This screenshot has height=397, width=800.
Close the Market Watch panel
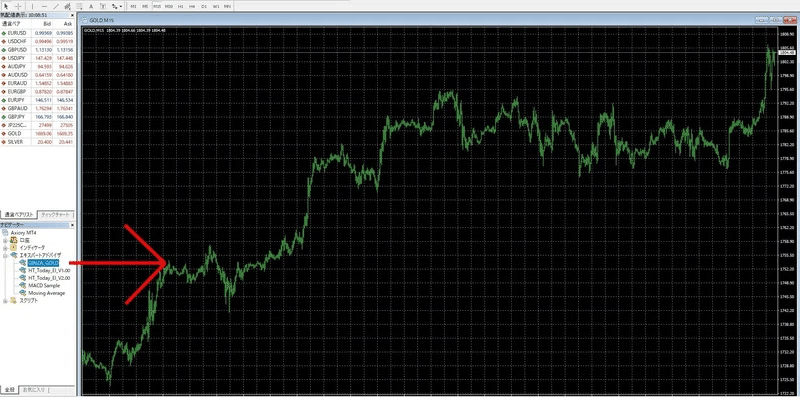72,16
